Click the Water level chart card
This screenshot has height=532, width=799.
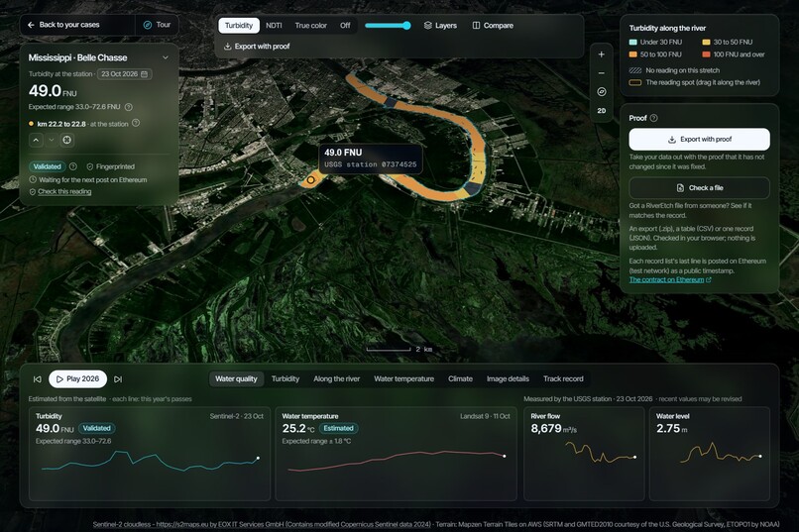(x=710, y=454)
